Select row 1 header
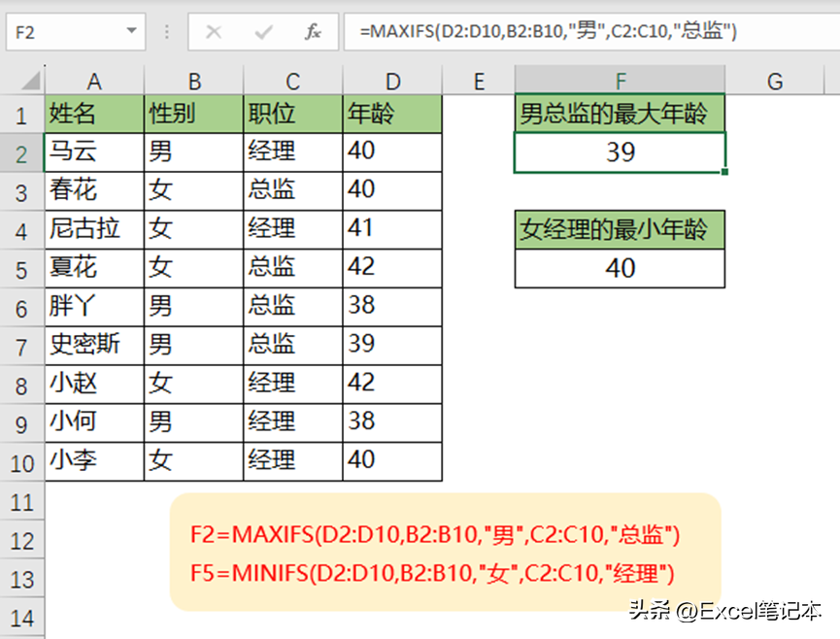Image resolution: width=840 pixels, height=639 pixels. click(22, 115)
